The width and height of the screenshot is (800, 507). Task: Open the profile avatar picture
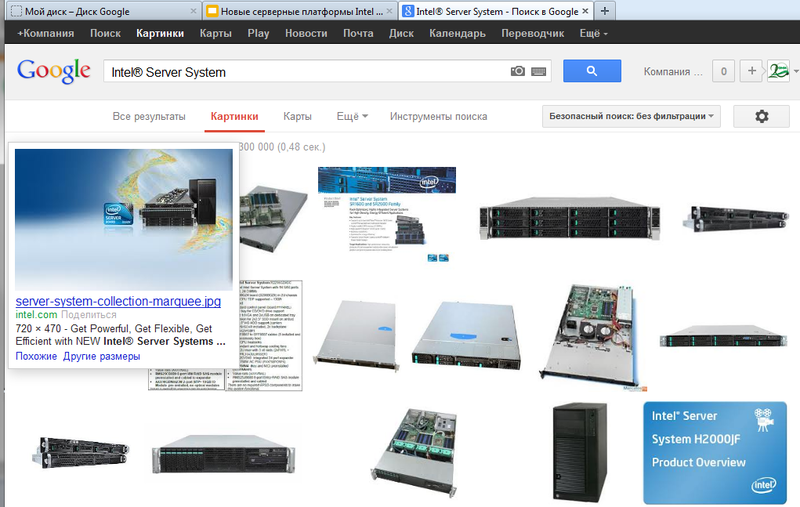[x=779, y=71]
